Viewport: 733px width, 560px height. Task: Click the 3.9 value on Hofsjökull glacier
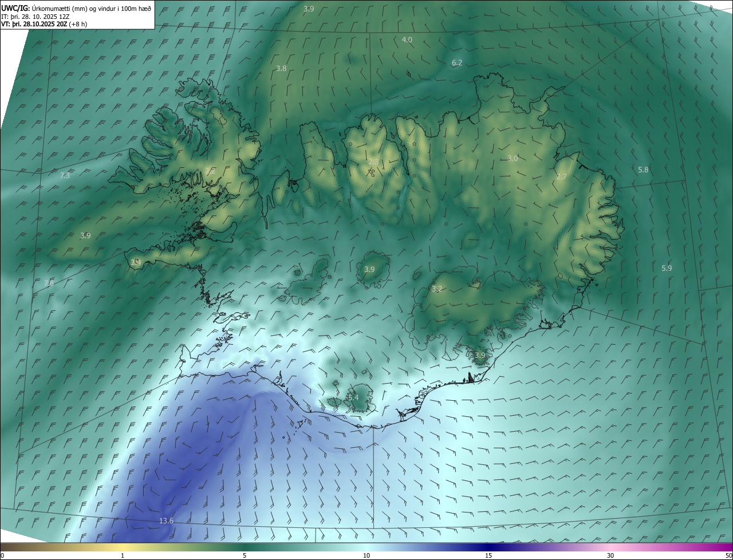click(369, 269)
